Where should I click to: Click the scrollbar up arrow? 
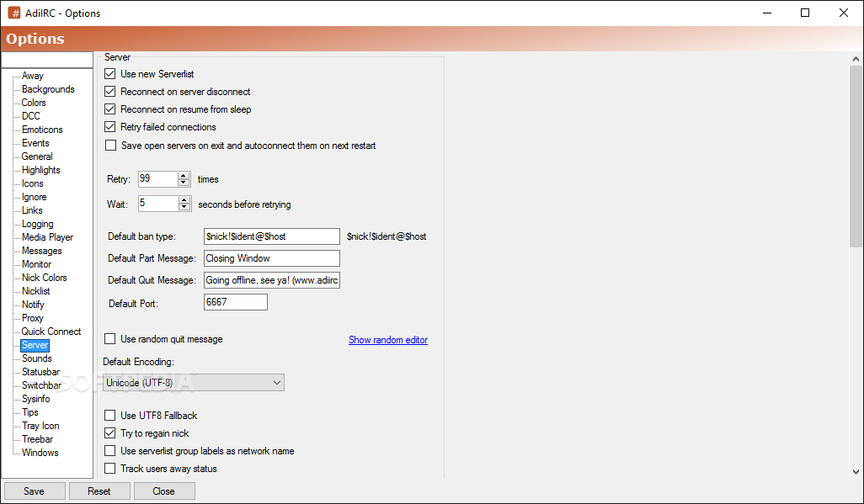point(856,58)
